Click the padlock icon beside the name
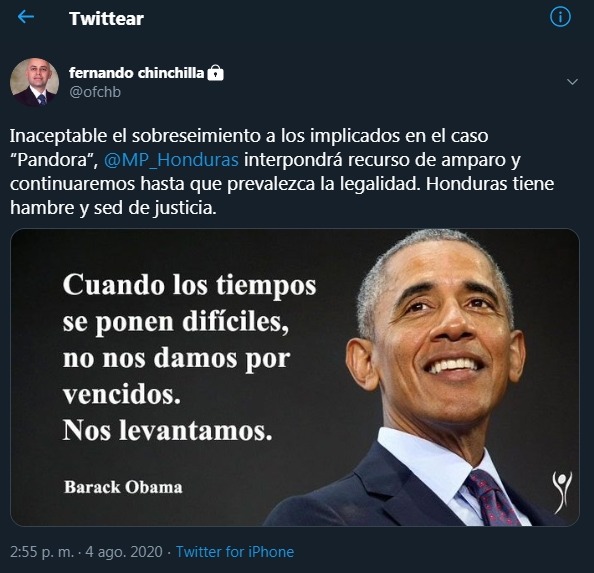 pos(216,72)
